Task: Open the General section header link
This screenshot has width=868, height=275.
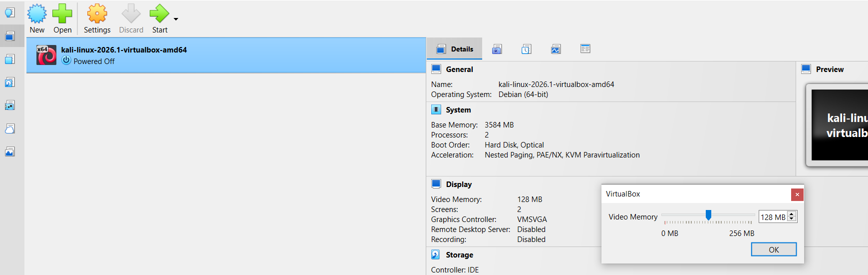Action: 459,69
